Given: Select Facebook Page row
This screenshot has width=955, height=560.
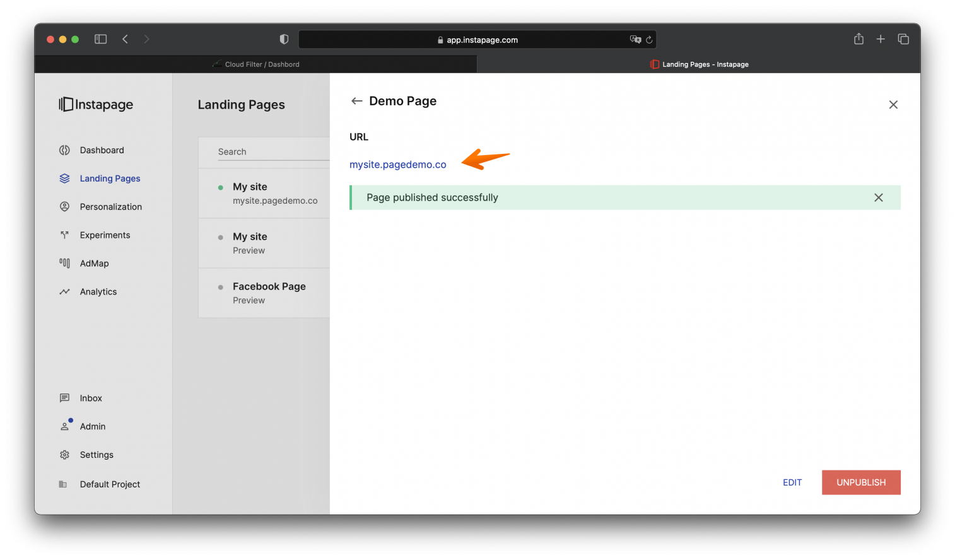Looking at the screenshot, I should point(264,293).
